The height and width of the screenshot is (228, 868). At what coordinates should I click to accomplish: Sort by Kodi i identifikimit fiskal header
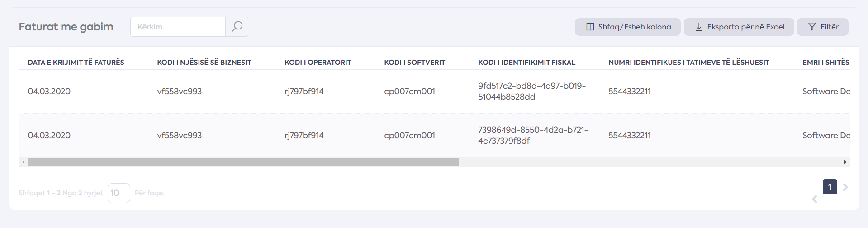point(526,63)
